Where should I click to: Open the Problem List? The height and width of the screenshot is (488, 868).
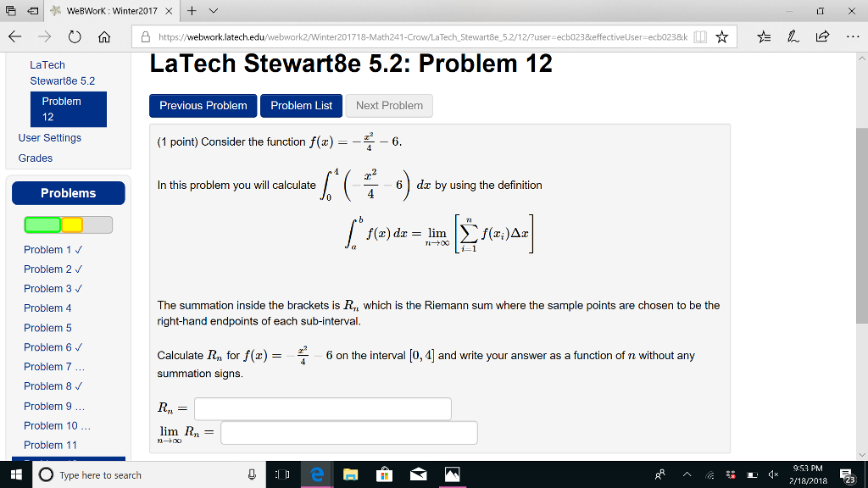(x=301, y=106)
